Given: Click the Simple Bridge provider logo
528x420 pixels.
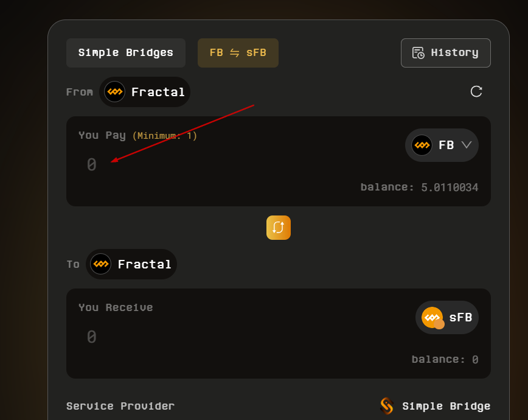Looking at the screenshot, I should 387,406.
